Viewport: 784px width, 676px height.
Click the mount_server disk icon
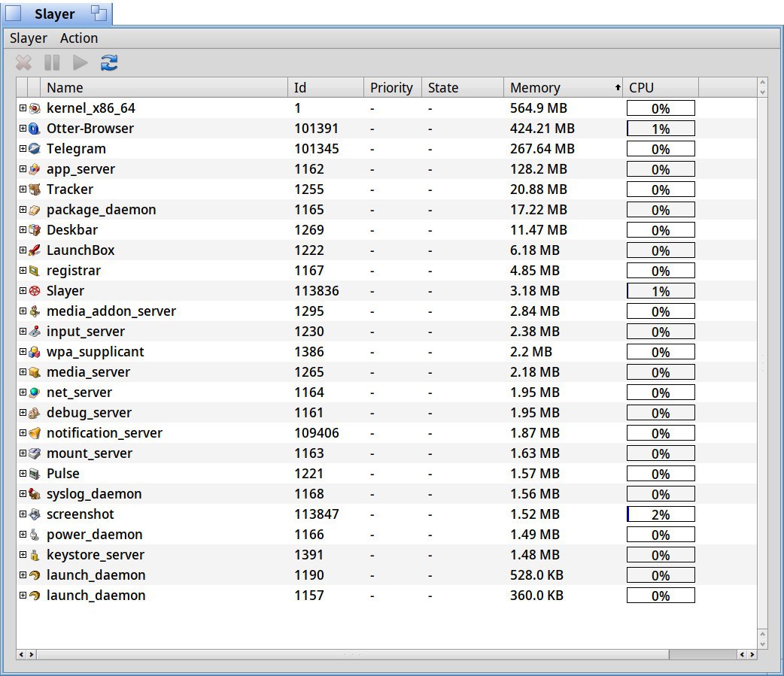tap(35, 453)
